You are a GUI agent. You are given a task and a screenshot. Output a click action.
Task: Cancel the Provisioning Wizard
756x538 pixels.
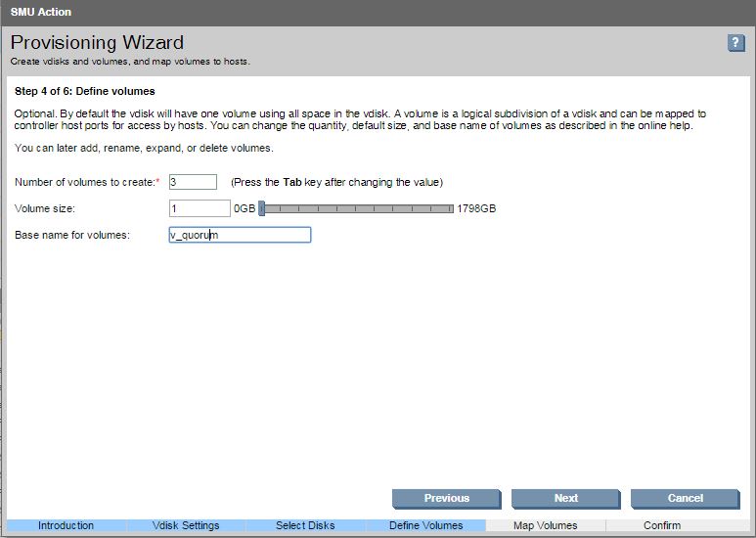coord(685,498)
